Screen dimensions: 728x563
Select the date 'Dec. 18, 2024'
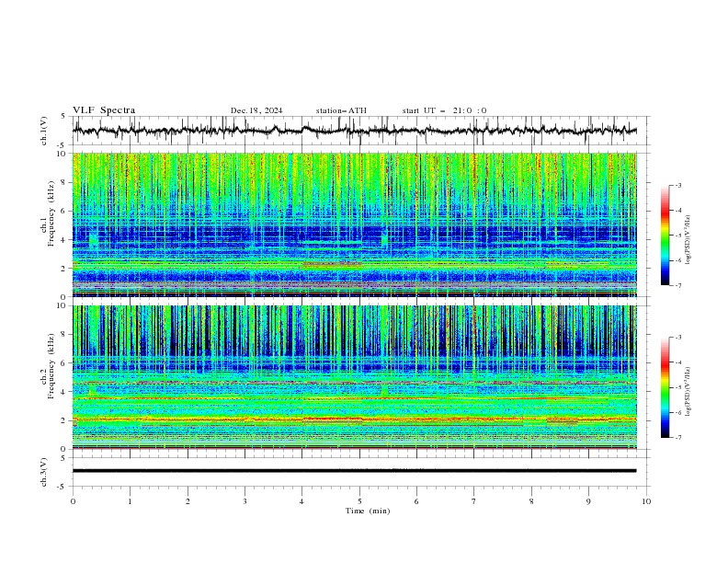(x=256, y=110)
